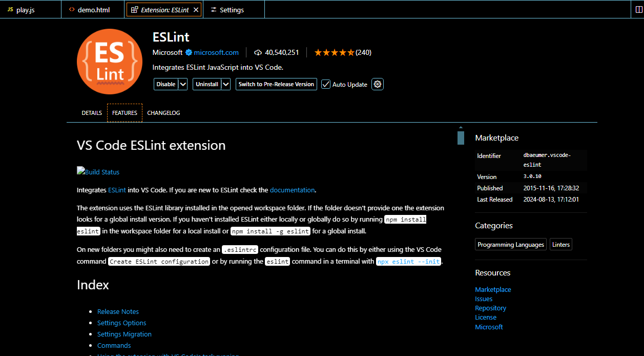
Task: Toggle the Settings tab sliders icon
Action: (x=213, y=9)
